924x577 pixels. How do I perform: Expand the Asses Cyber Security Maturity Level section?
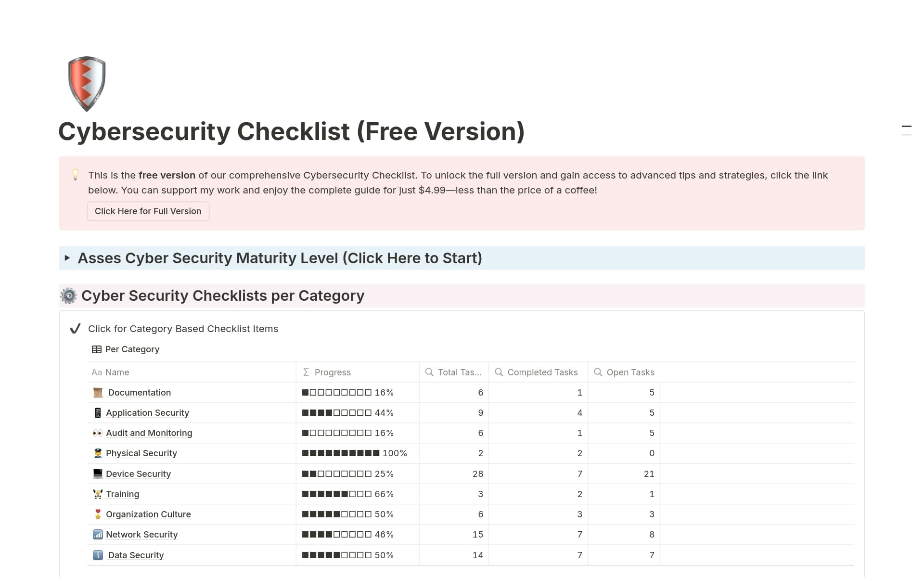coord(68,258)
